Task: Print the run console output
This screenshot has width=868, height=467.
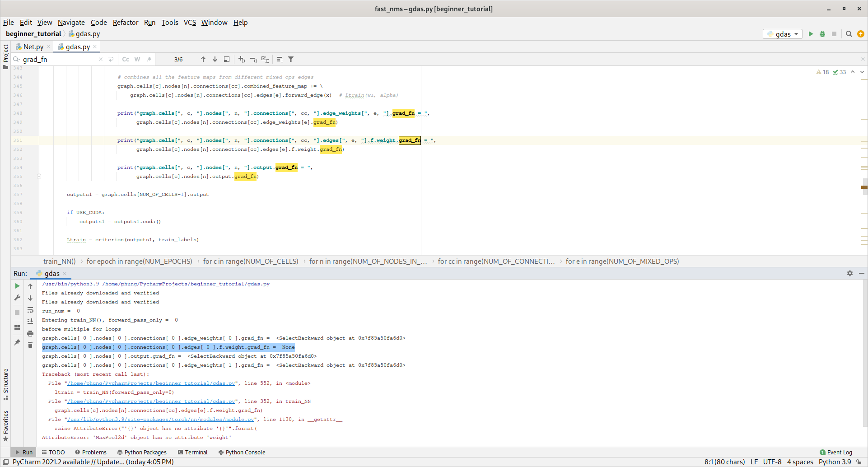Action: (x=30, y=333)
